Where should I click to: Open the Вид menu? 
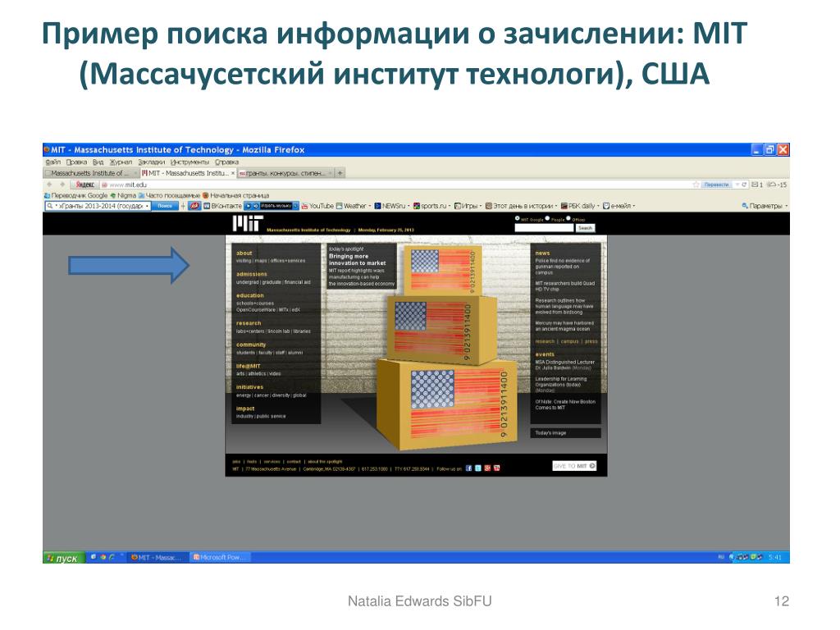(98, 162)
